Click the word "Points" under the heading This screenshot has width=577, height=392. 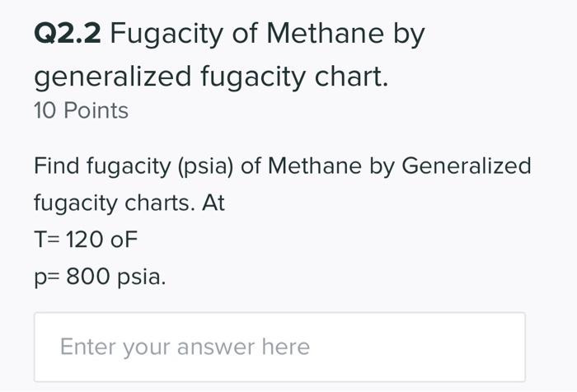(x=96, y=110)
